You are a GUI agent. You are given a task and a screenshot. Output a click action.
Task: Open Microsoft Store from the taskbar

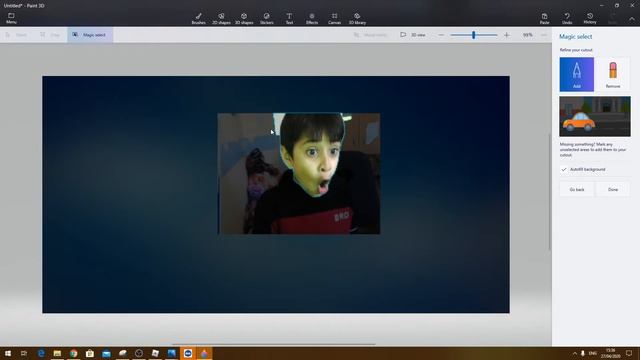pos(90,353)
